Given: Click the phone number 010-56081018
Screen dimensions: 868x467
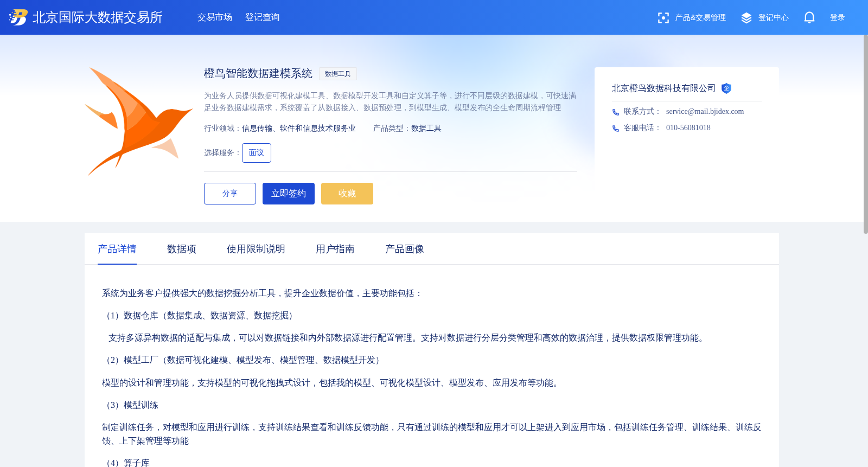Looking at the screenshot, I should 688,128.
